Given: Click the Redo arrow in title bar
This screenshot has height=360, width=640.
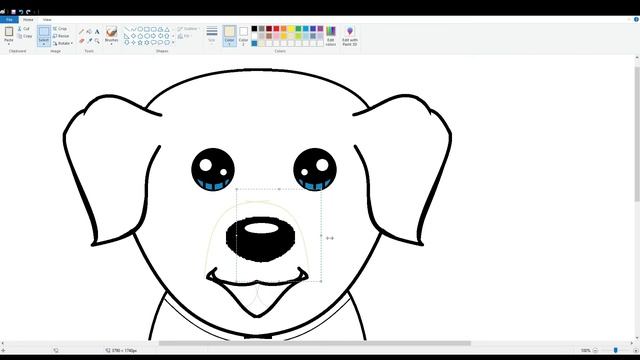Looking at the screenshot, I should pos(28,12).
